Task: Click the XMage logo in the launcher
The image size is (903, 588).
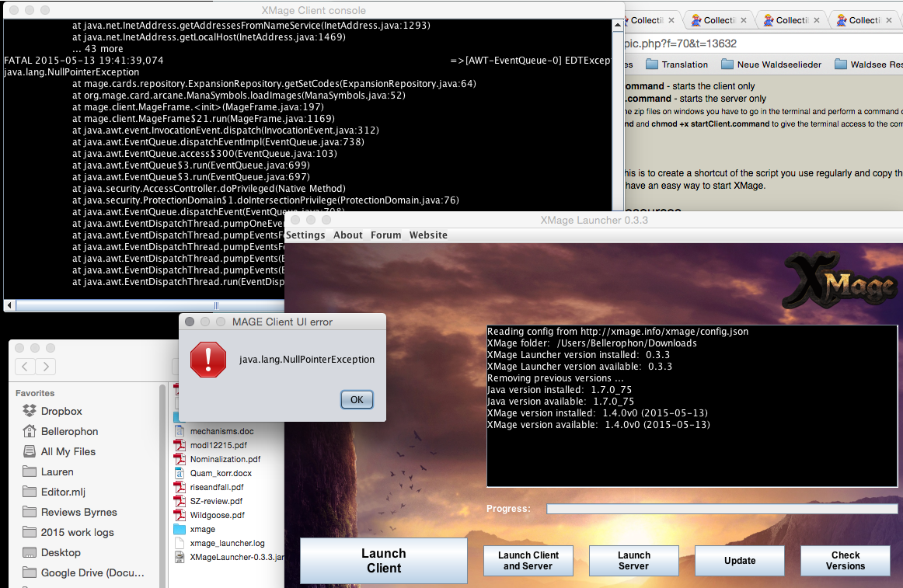Action: [x=841, y=282]
